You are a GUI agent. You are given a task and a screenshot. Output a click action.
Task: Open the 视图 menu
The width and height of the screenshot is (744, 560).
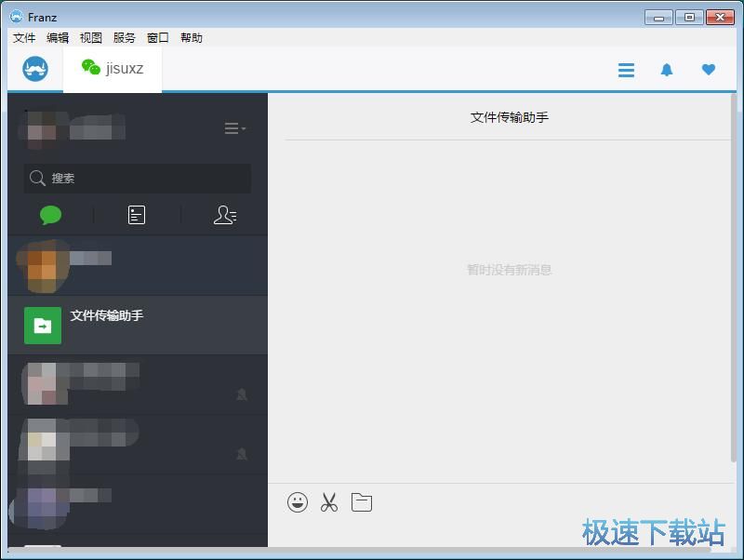click(90, 37)
